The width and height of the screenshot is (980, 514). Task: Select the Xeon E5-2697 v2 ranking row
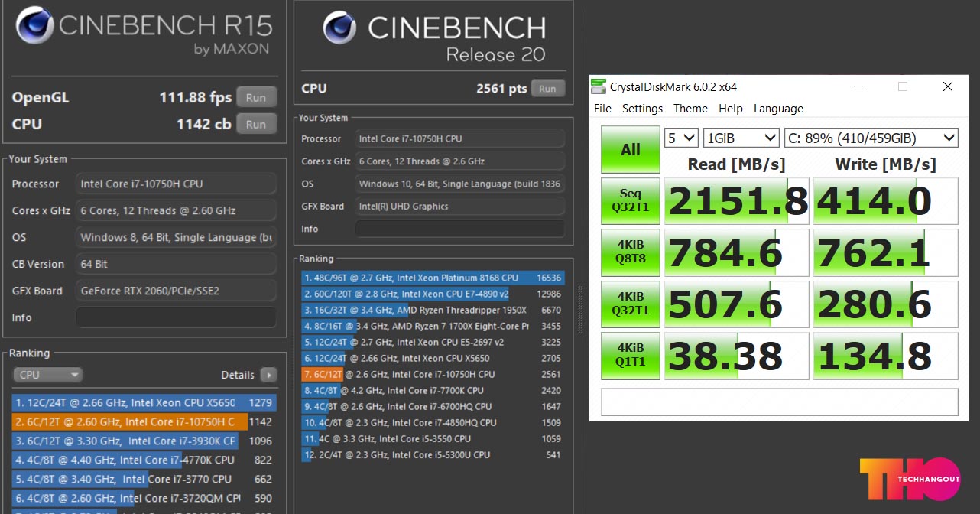click(433, 342)
